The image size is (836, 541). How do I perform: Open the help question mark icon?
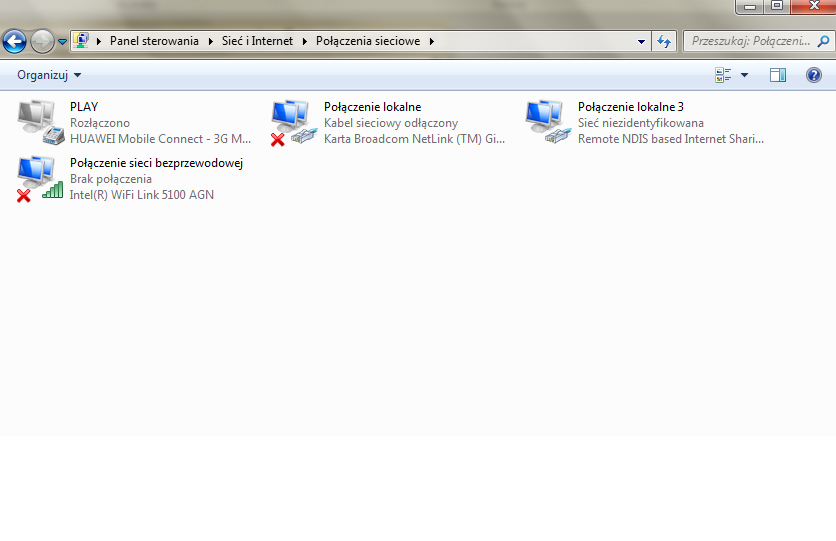click(813, 75)
